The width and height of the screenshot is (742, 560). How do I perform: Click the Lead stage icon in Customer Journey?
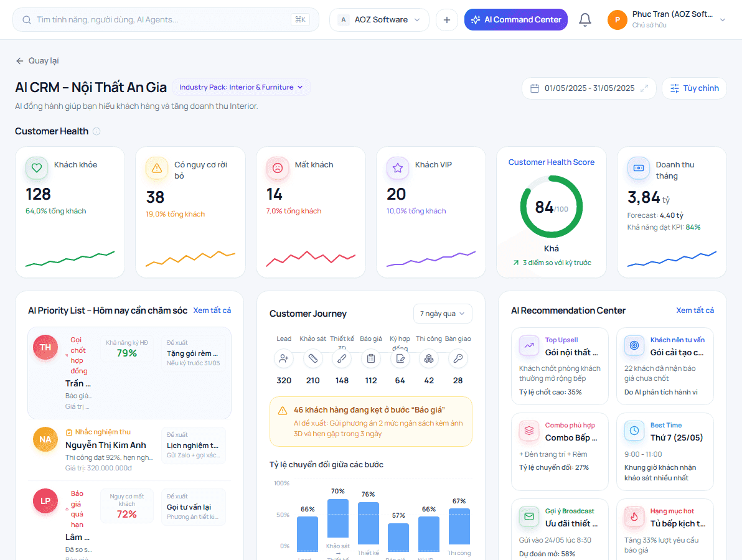click(x=284, y=358)
